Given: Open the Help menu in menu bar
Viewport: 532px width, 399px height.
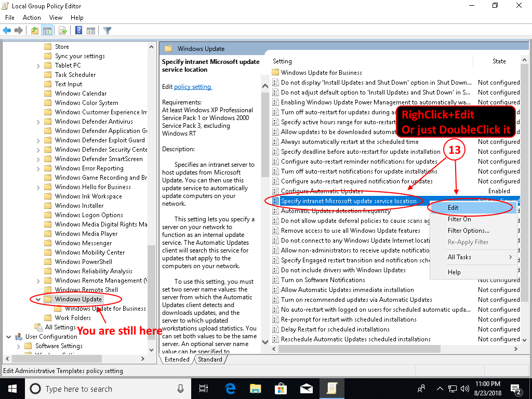Looking at the screenshot, I should (x=77, y=18).
